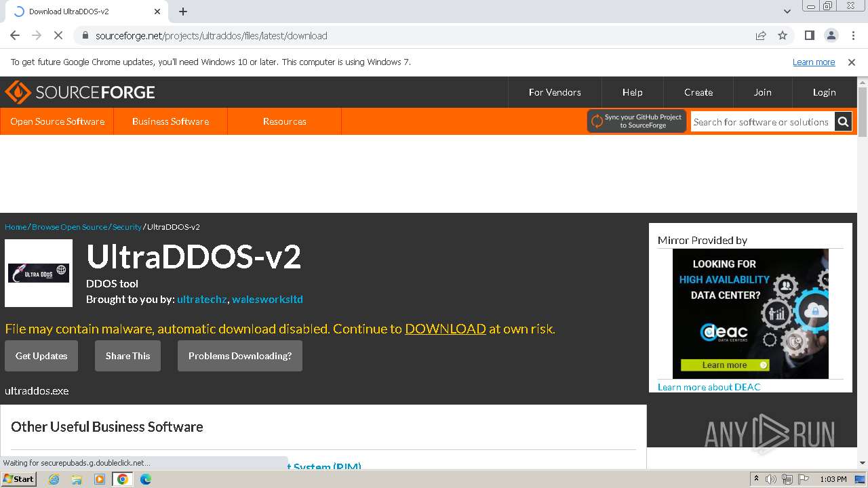Click Sync your GitHub Project button
Viewport: 868px width, 488px height.
(637, 121)
